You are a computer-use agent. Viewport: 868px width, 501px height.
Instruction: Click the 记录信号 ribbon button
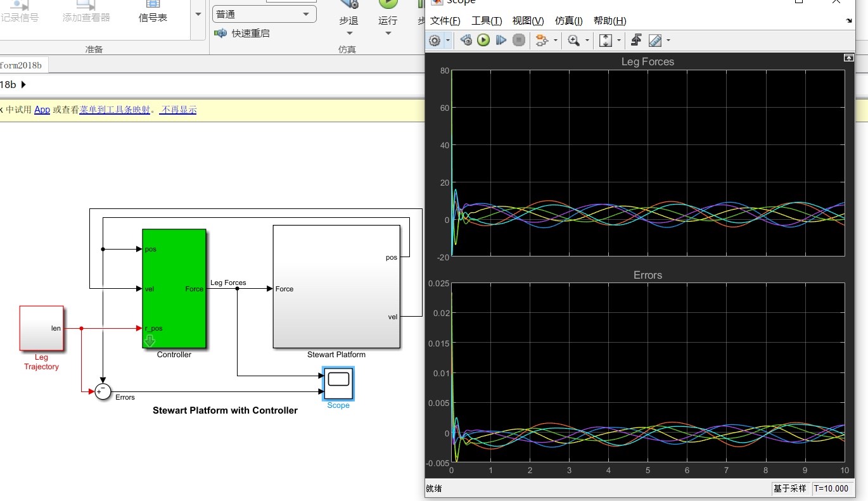tap(20, 12)
